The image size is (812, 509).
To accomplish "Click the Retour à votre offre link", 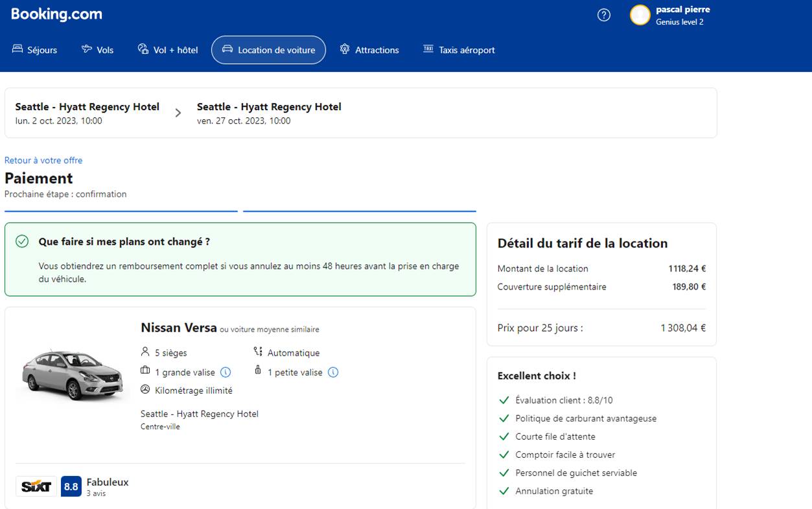I will [43, 160].
